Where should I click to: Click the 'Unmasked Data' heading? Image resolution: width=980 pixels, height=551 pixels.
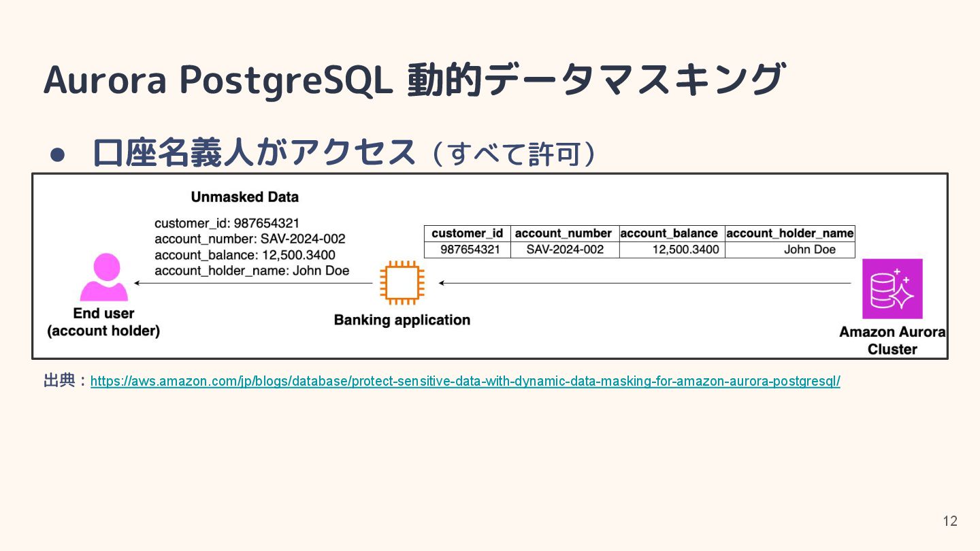[x=244, y=197]
